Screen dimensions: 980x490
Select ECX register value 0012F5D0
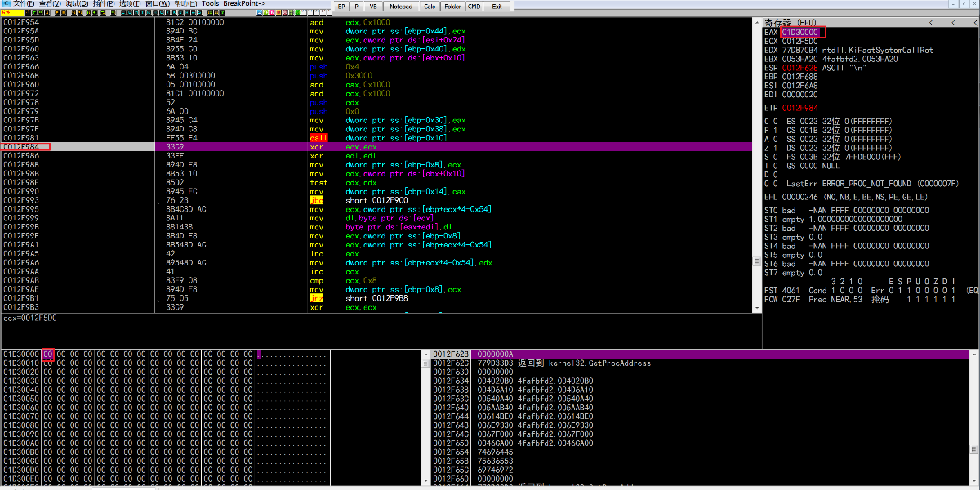point(798,41)
